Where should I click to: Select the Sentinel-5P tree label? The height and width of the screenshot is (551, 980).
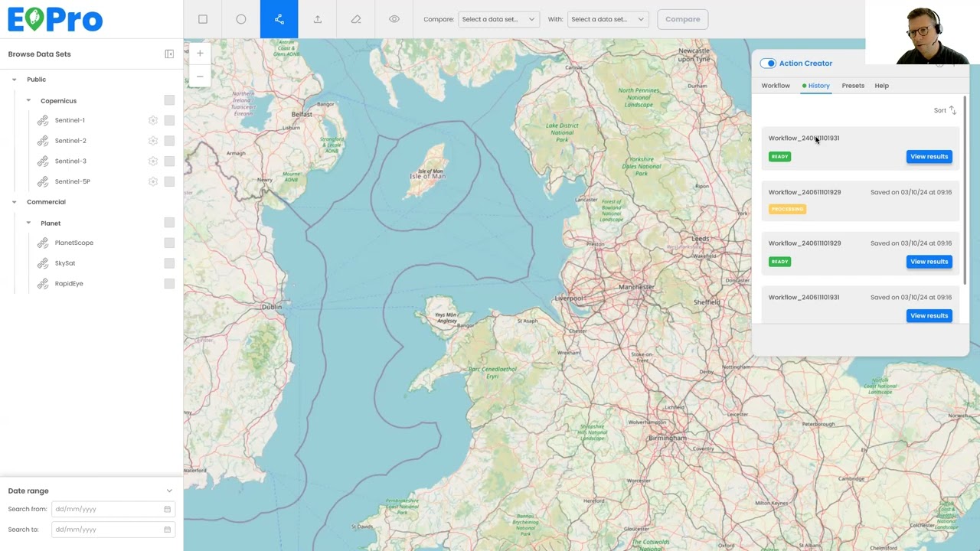[73, 181]
